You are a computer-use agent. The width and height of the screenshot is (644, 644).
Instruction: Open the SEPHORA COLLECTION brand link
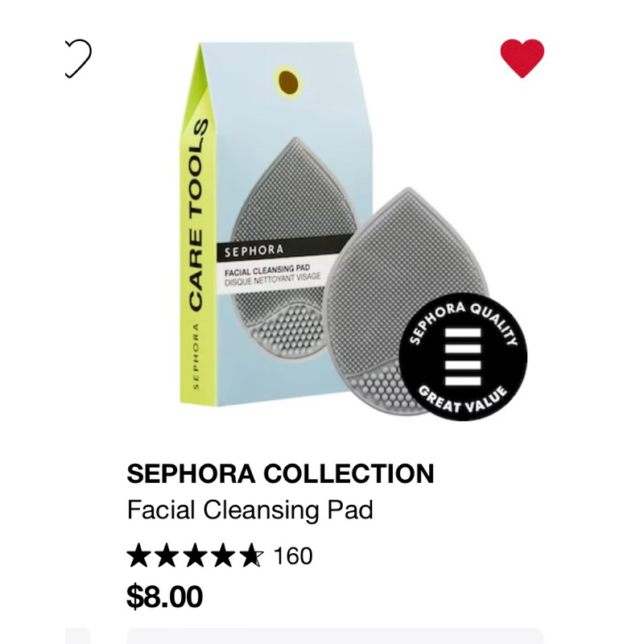pyautogui.click(x=280, y=473)
